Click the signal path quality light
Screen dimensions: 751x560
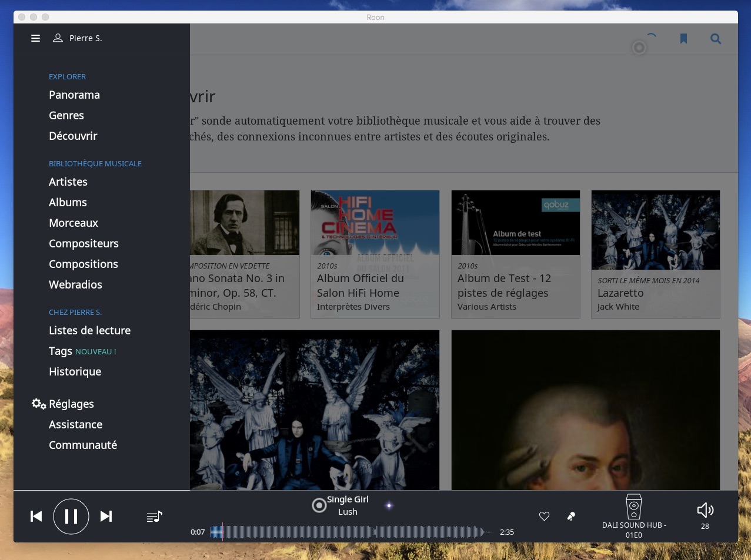coord(389,505)
